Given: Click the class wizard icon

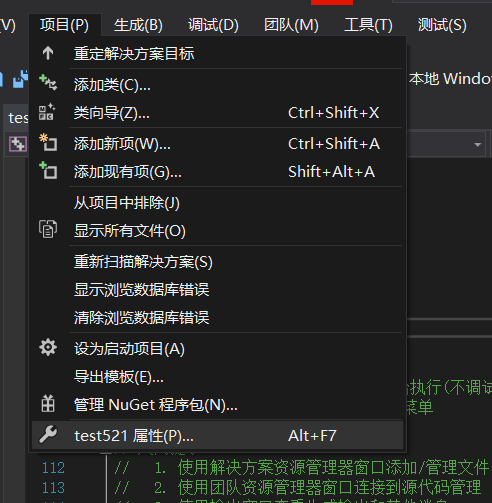Looking at the screenshot, I should tap(47, 112).
